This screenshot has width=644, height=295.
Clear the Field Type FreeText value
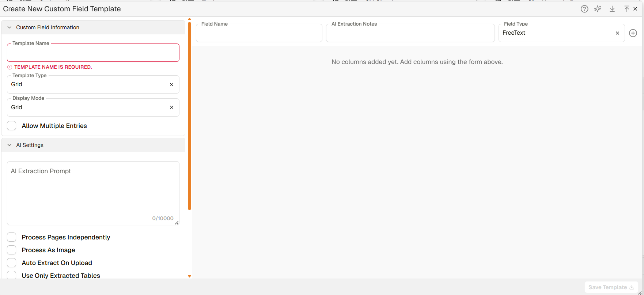617,33
